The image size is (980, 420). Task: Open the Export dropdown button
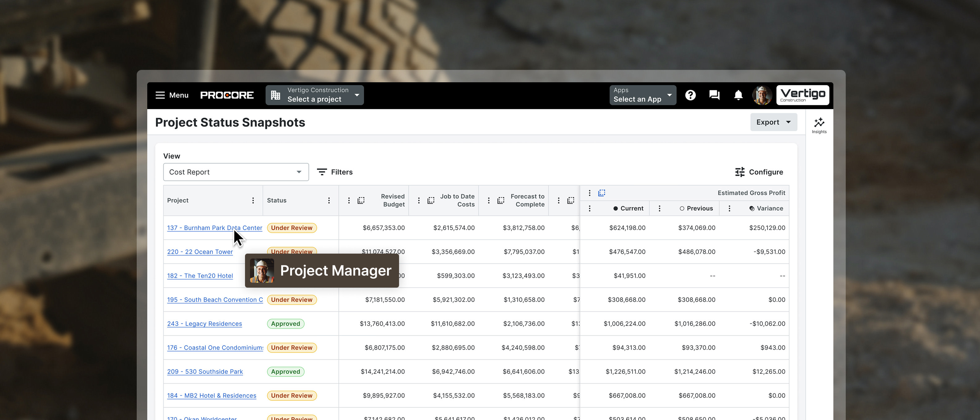tap(773, 122)
